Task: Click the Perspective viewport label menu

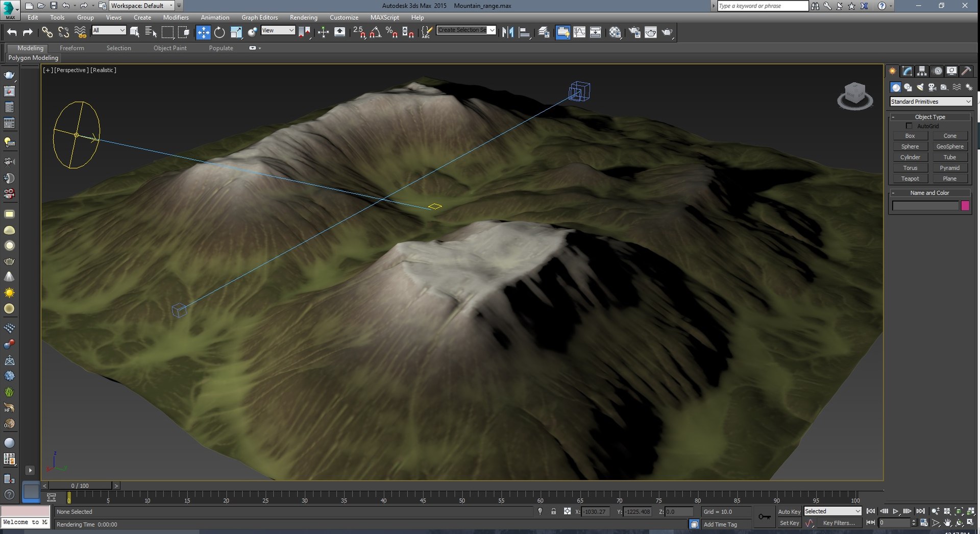Action: tap(71, 70)
